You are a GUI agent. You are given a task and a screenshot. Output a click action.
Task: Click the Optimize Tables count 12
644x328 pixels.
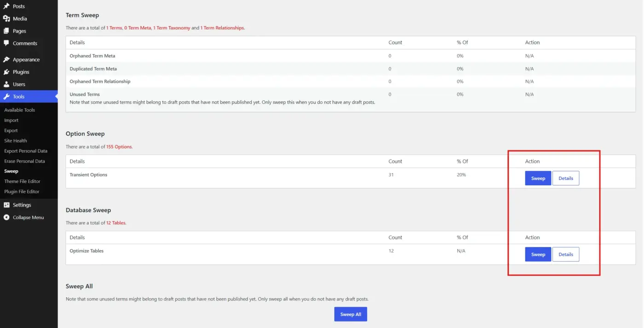click(391, 251)
